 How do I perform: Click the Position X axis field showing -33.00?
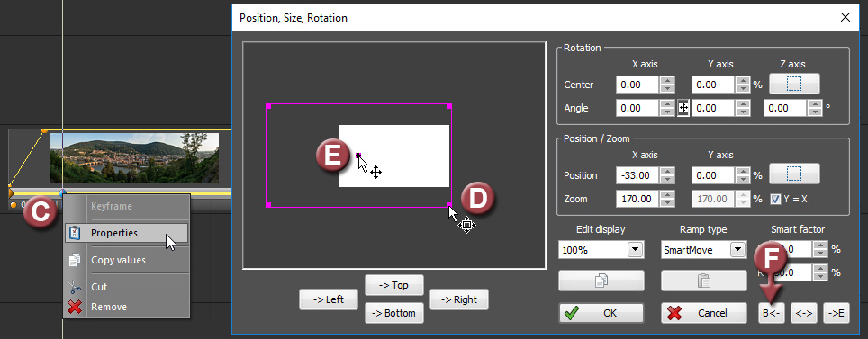[638, 175]
